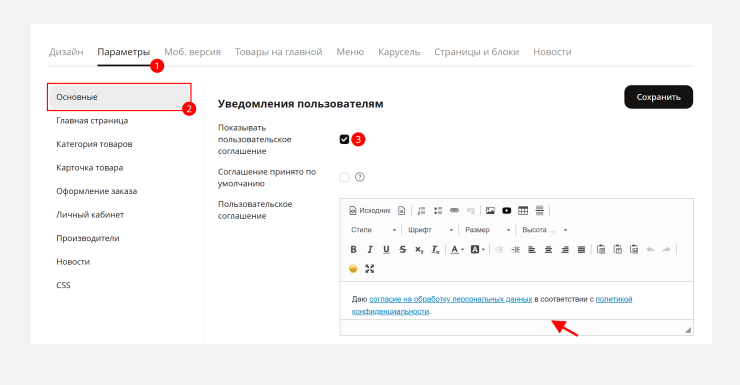740x385 pixels.
Task: Select Оформление заказа in the sidebar
Action: [x=97, y=191]
